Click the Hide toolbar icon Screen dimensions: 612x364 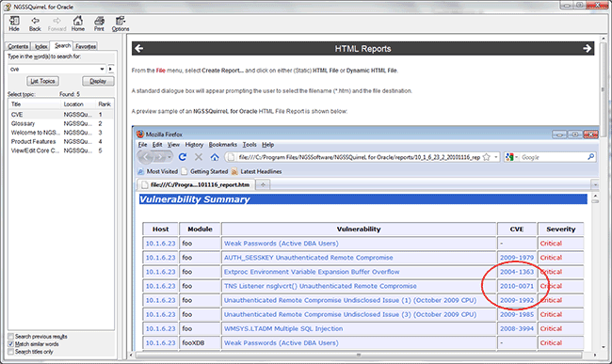coord(14,24)
